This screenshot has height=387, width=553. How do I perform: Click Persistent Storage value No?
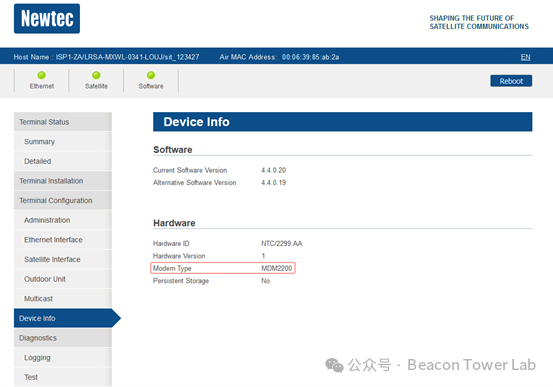tap(266, 281)
